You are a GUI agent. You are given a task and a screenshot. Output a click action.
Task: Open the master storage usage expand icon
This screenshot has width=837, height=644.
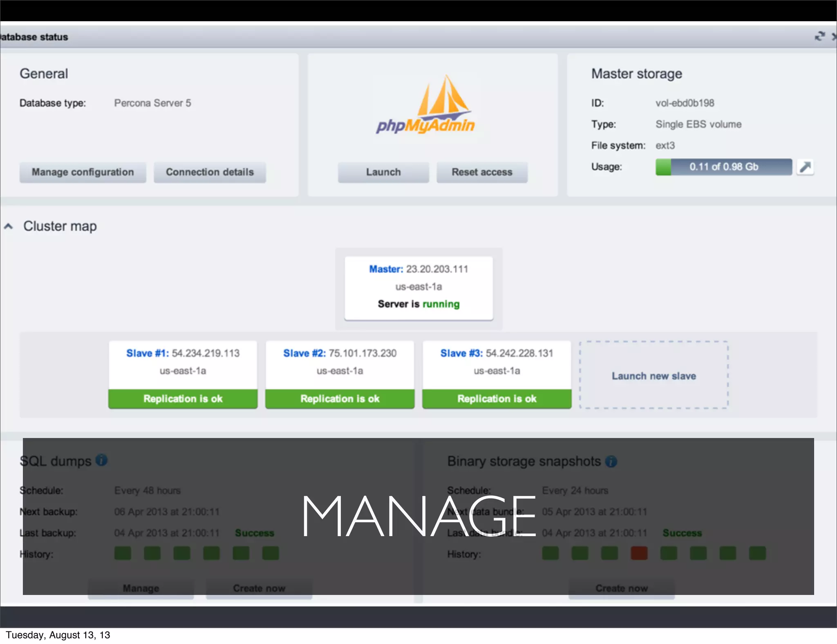805,167
